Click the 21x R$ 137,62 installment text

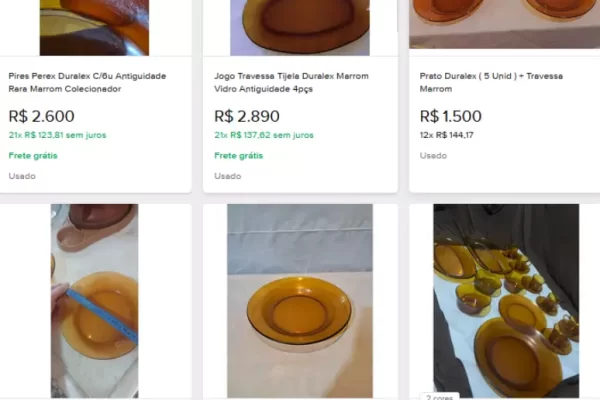coord(263,135)
